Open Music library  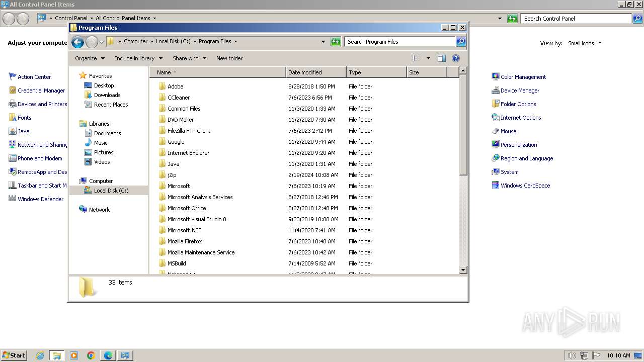101,143
